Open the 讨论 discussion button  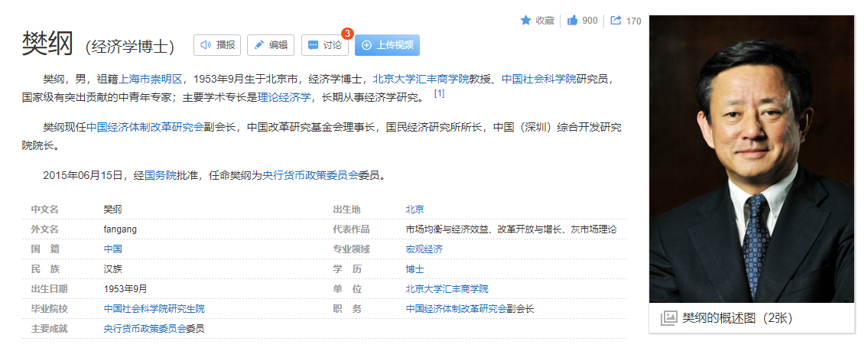(324, 45)
